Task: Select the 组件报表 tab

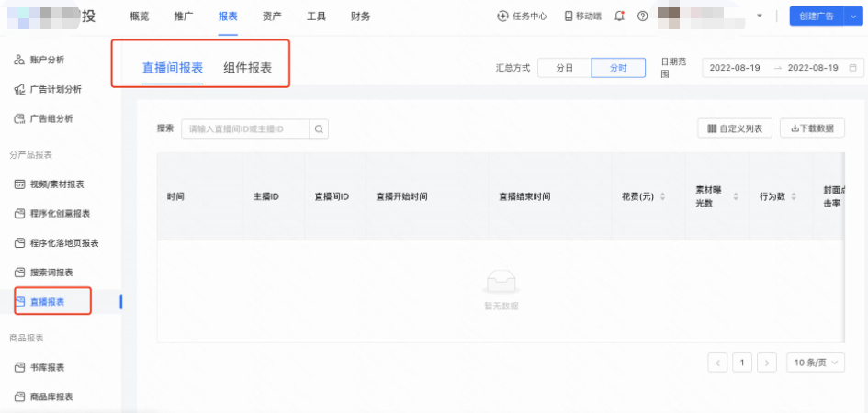Action: click(x=247, y=68)
